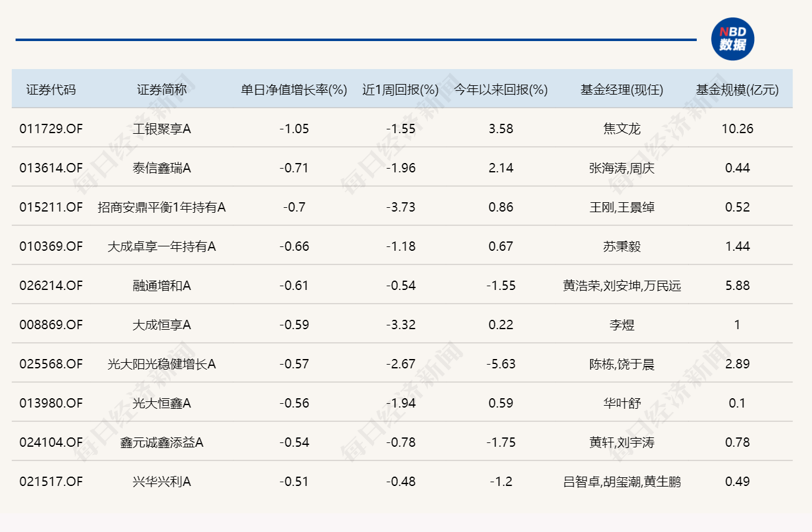The image size is (812, 532).
Task: Click managers cell 张海涛,周庆
Action: point(622,168)
